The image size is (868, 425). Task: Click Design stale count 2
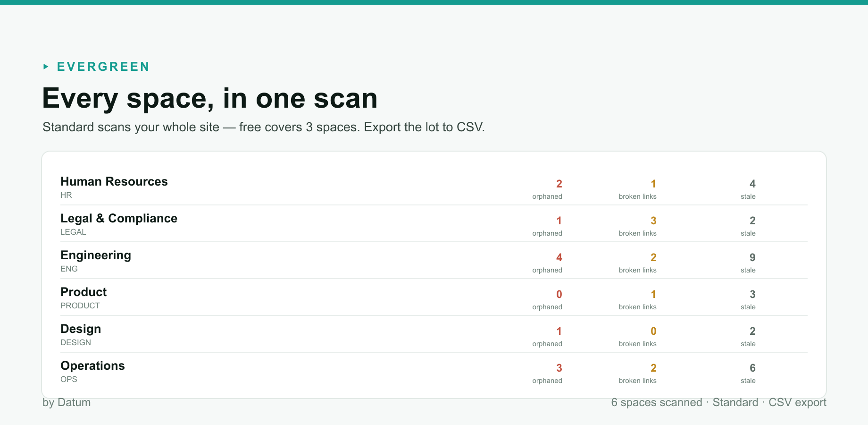pos(752,331)
